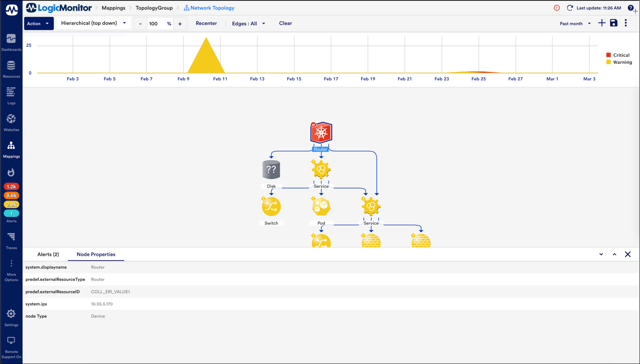Screen dimensions: 640x364
Task: Click the TopologyGroup breadcrumb
Action: (154, 8)
